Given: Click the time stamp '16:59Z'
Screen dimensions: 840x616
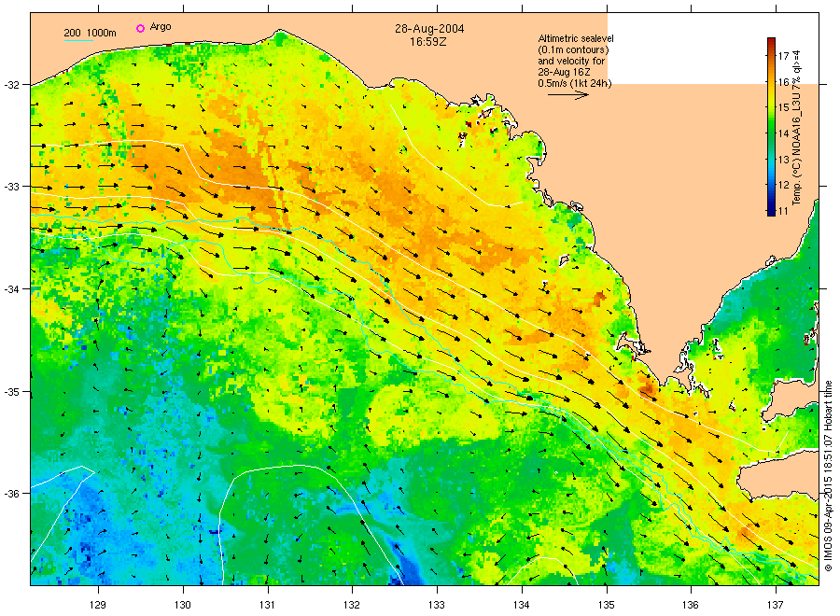Looking at the screenshot, I should [428, 41].
